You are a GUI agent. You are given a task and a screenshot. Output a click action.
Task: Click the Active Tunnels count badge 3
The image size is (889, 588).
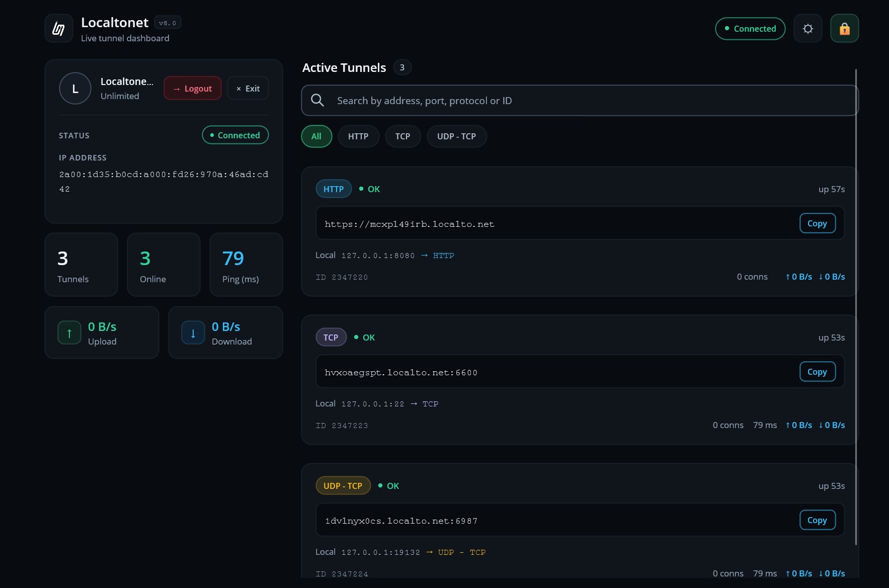click(402, 67)
